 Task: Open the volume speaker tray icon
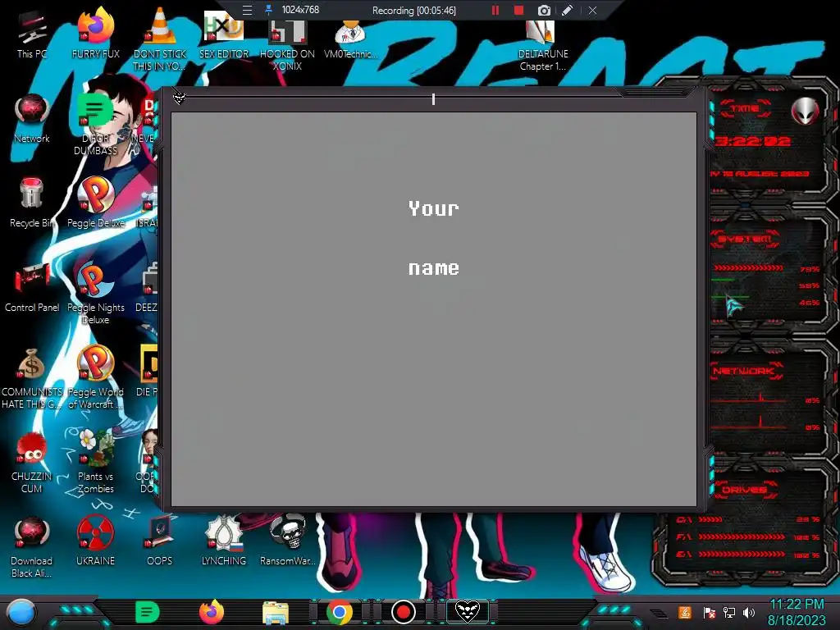(749, 612)
